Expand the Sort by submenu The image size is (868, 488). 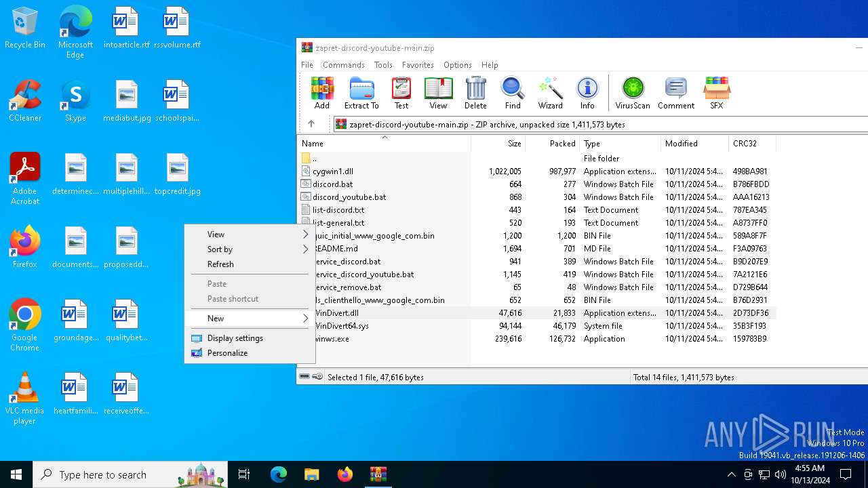[250, 249]
